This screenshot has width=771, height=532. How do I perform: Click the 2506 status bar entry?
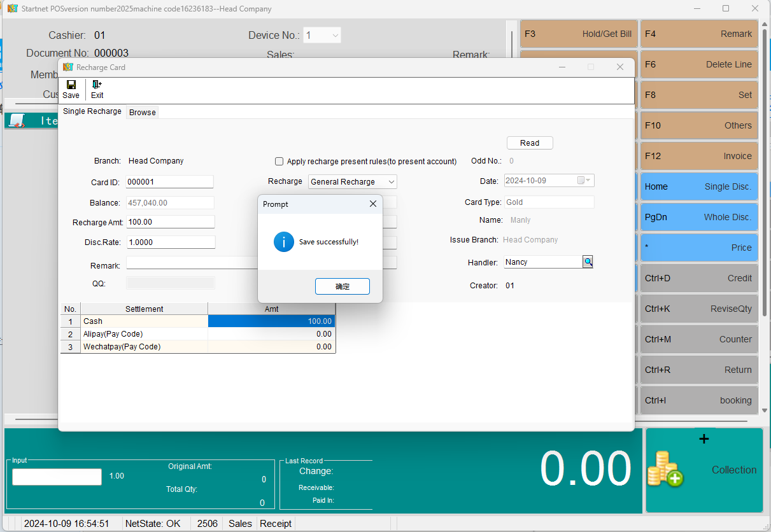208,524
